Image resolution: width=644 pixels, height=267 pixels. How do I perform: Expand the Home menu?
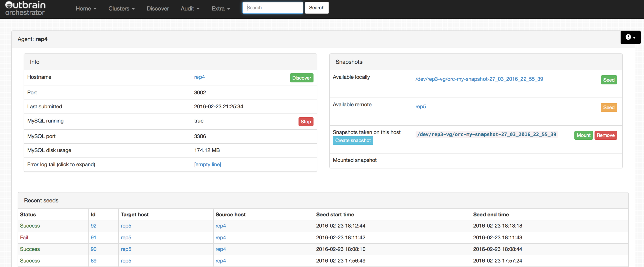86,9
